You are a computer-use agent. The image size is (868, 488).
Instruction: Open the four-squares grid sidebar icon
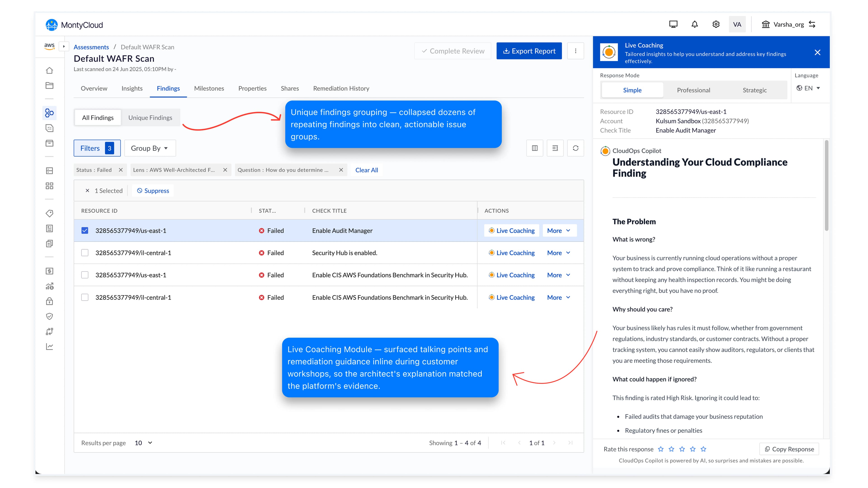(x=50, y=186)
